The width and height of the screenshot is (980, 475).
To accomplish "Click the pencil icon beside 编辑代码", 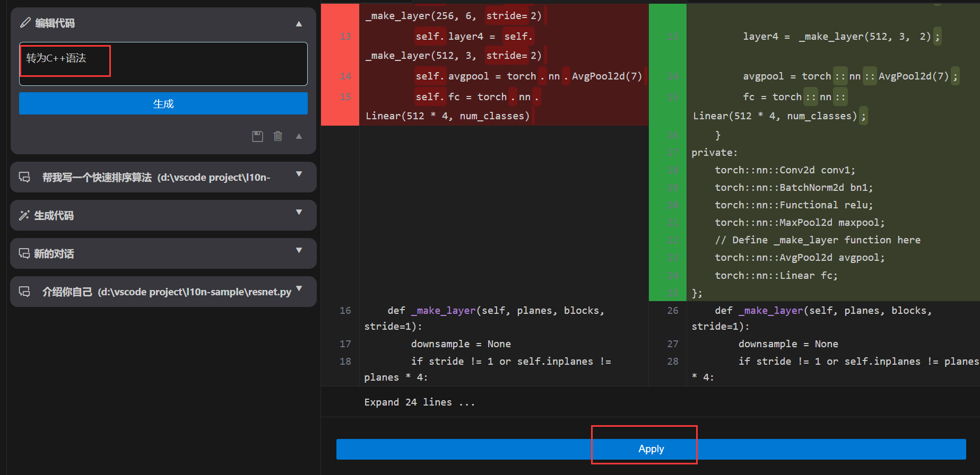I will pos(25,23).
